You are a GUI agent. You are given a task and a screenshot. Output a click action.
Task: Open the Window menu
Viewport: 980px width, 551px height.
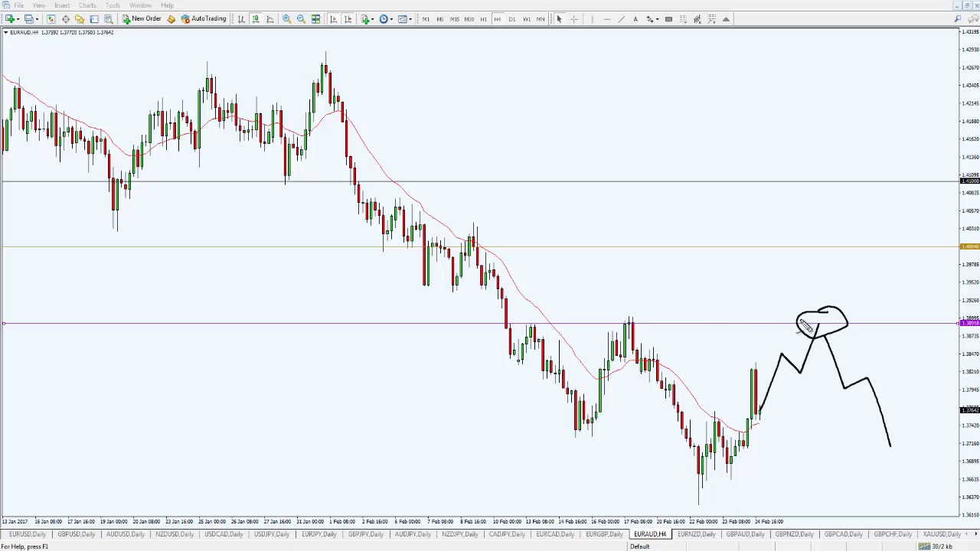(x=140, y=5)
